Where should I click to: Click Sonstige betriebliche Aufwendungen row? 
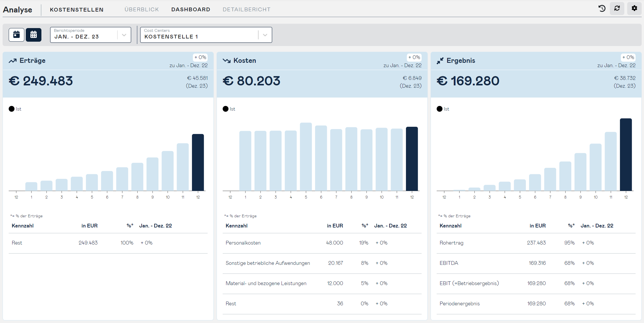(x=322, y=263)
